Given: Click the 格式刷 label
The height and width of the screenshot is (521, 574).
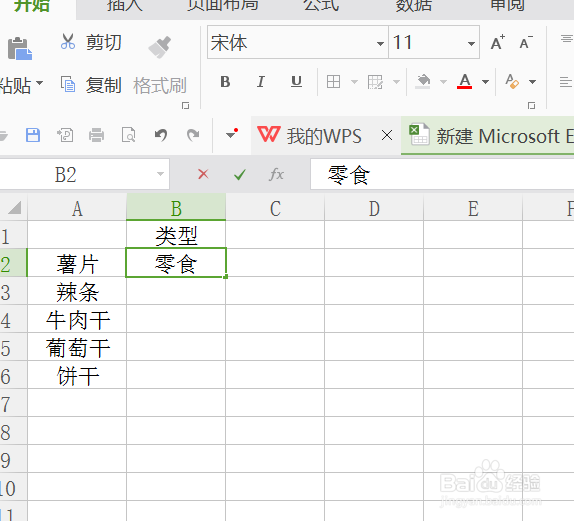Looking at the screenshot, I should tap(160, 86).
